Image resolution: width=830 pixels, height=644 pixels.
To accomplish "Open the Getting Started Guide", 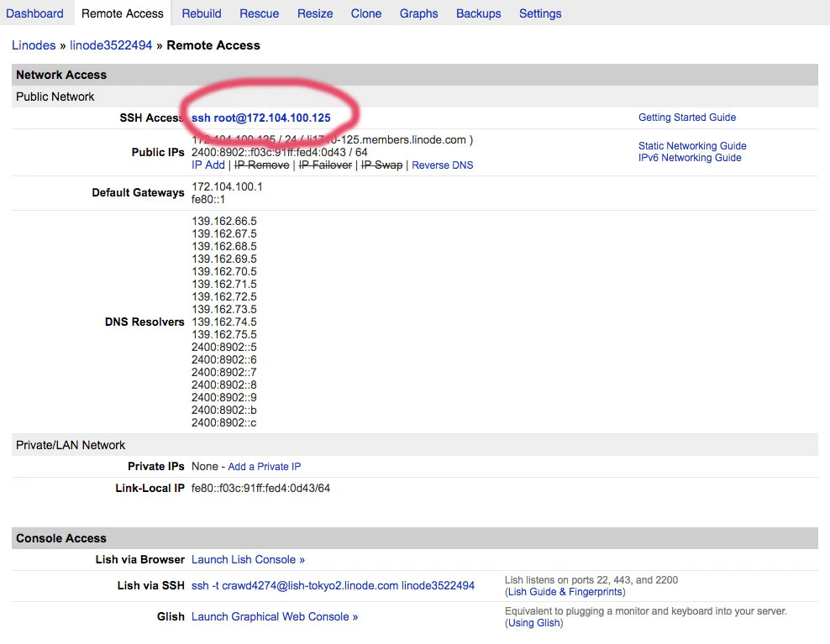I will point(687,117).
